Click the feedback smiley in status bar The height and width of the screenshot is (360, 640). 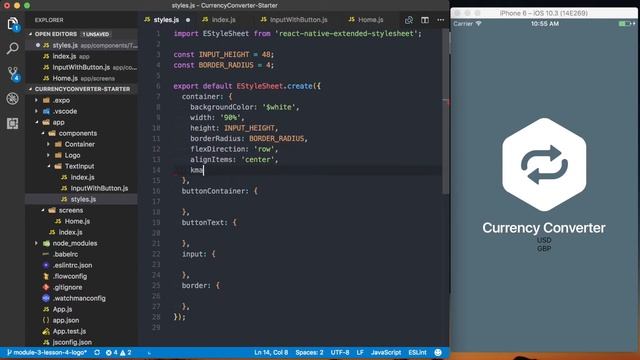[438, 352]
